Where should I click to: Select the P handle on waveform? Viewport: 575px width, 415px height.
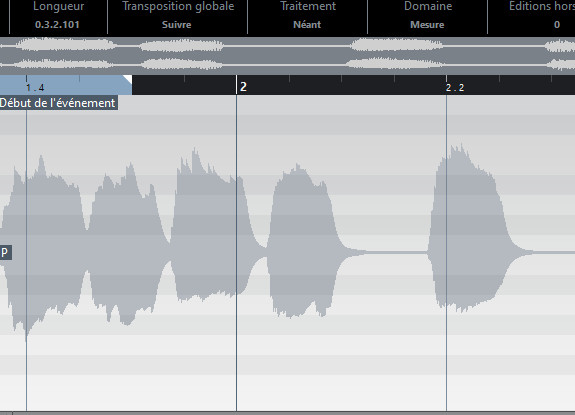click(x=5, y=253)
